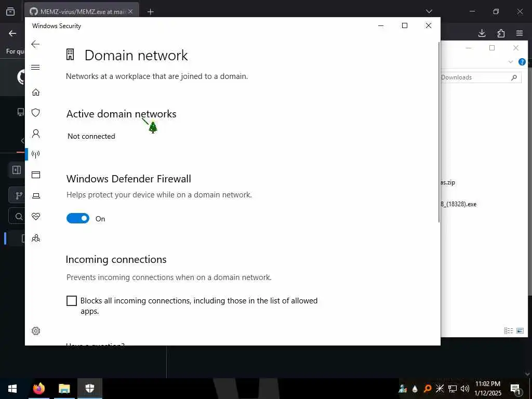Open Account protection person icon
Screen dimensions: 532x399
tap(36, 134)
